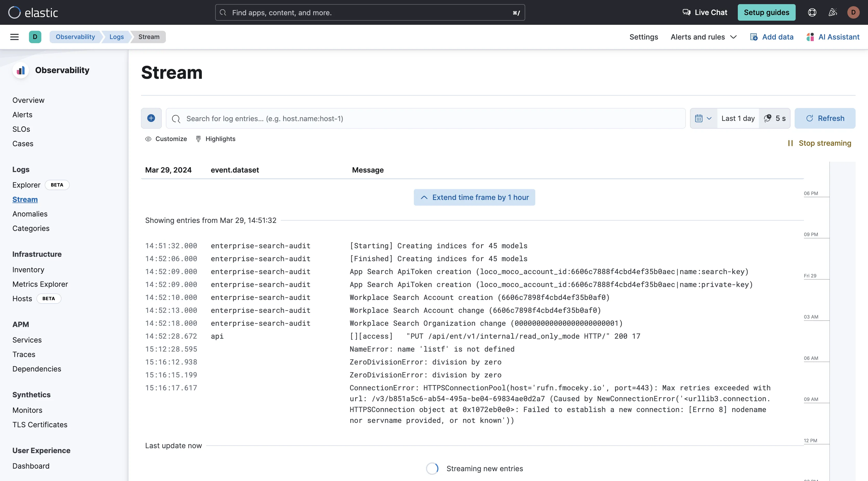Open Settings in top bar
Image resolution: width=868 pixels, height=481 pixels.
pos(644,37)
